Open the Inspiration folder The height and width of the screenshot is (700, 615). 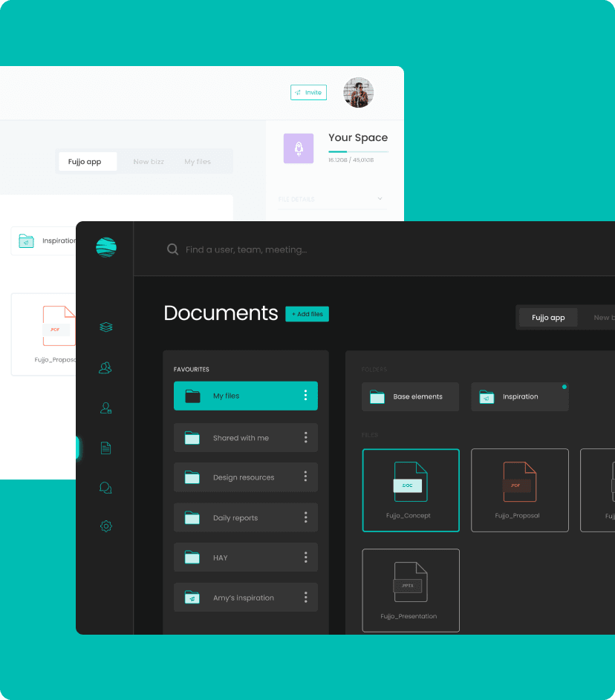(x=519, y=396)
